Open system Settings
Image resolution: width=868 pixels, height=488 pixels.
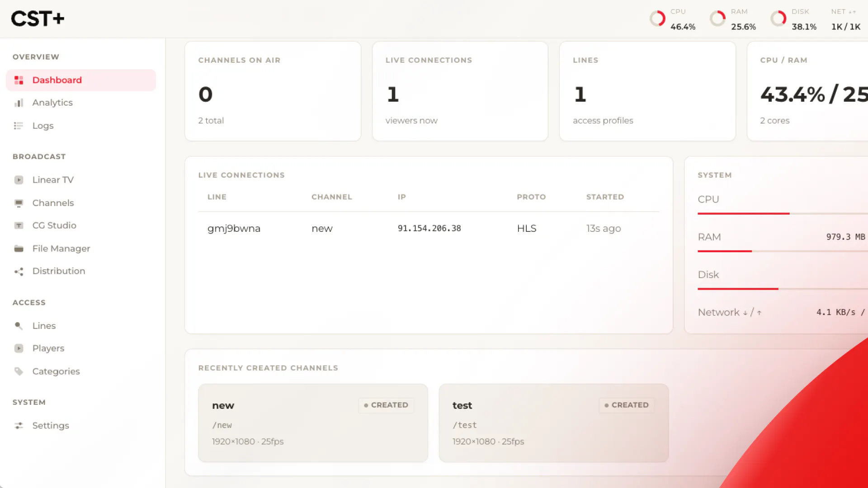[x=81, y=425]
